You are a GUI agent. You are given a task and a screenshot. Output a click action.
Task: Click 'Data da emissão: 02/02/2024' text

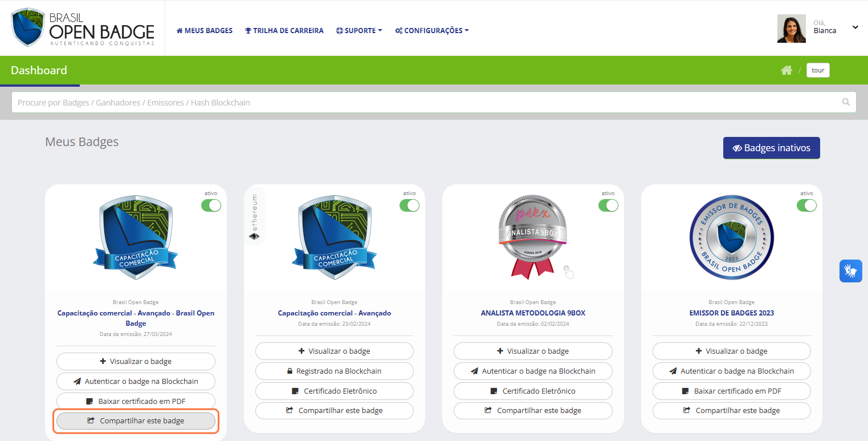pyautogui.click(x=533, y=324)
